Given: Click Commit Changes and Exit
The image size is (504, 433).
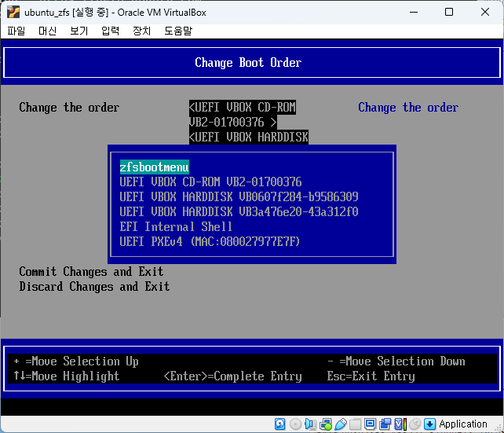Looking at the screenshot, I should point(91,272).
